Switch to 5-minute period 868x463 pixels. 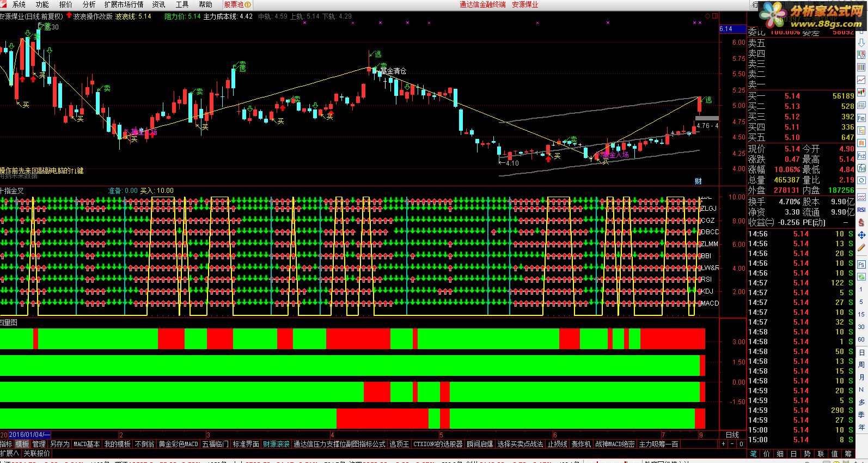861,301
